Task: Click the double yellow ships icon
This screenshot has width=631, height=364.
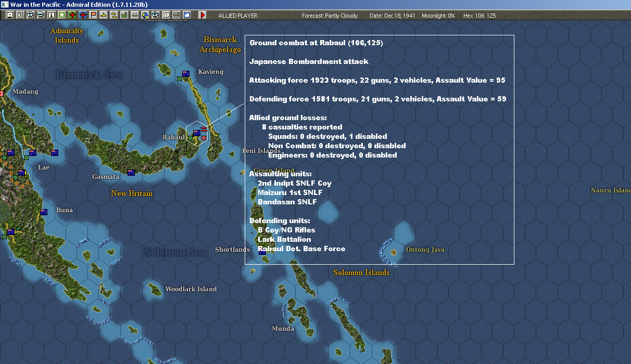Action: point(113,15)
